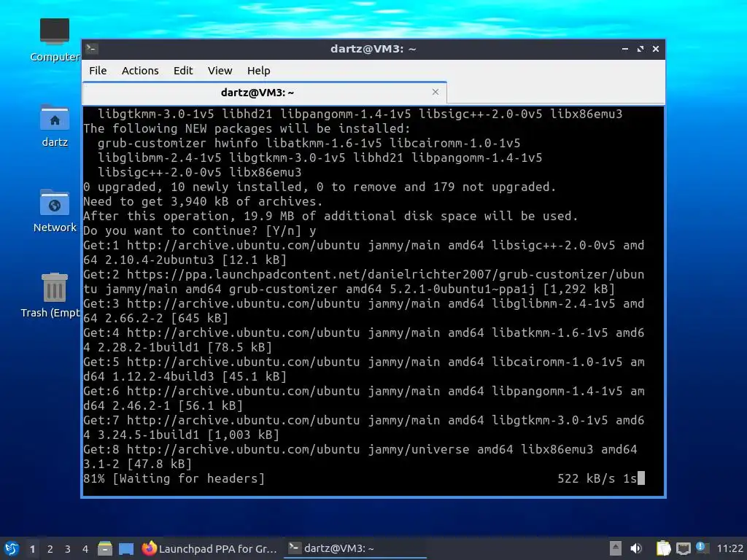The width and height of the screenshot is (747, 560).
Task: Open the Help menu
Action: [259, 71]
